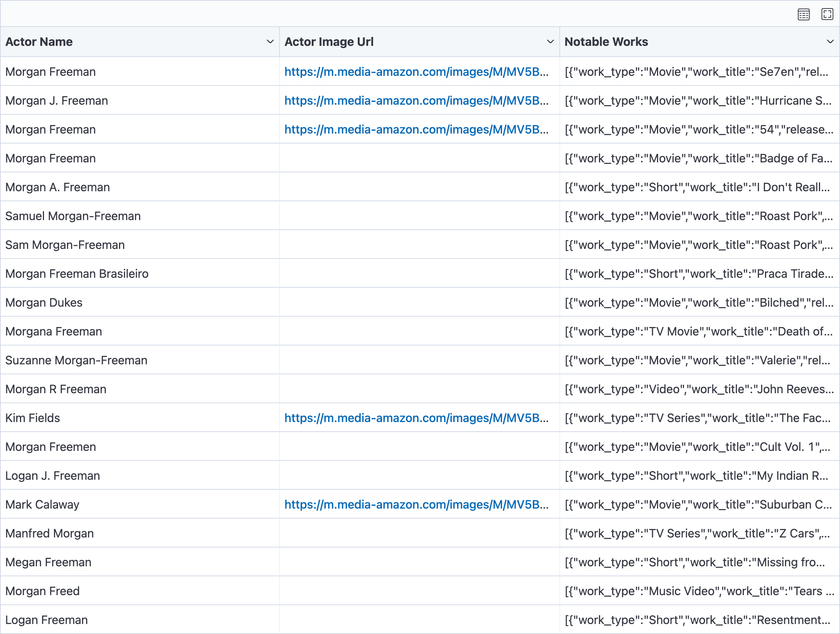Click the fullscreen expand icon
This screenshot has width=840, height=634.
click(x=827, y=14)
